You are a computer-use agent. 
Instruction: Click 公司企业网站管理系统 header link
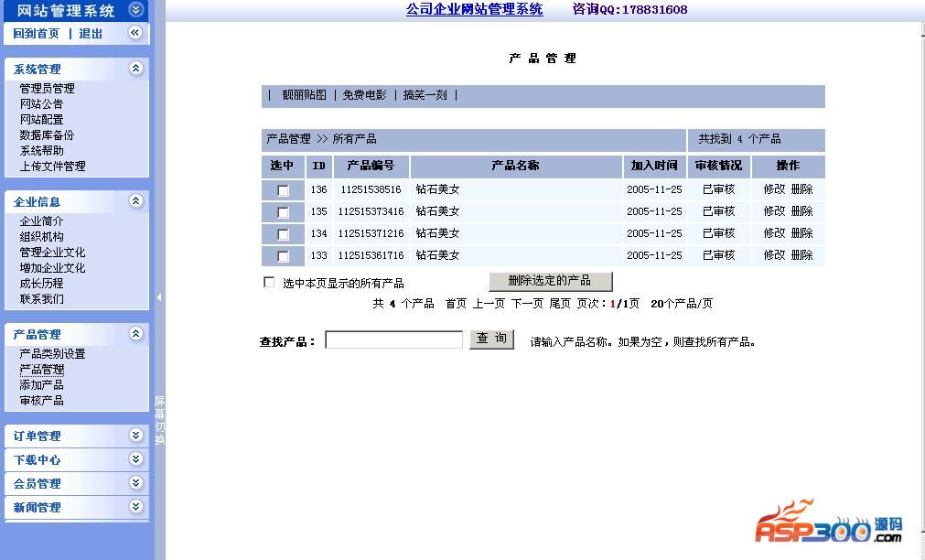pyautogui.click(x=474, y=9)
